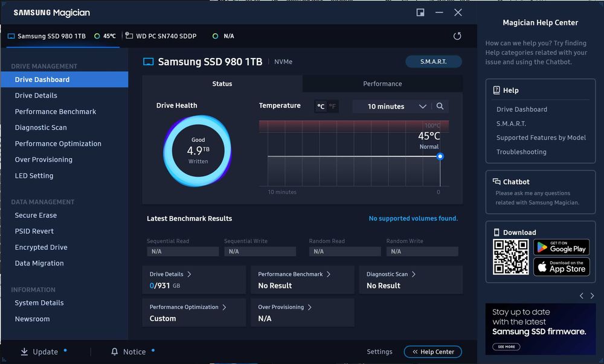Expand the Diagnostic Scan card chevron
Viewport: 604px width, 364px height.
pos(414,274)
